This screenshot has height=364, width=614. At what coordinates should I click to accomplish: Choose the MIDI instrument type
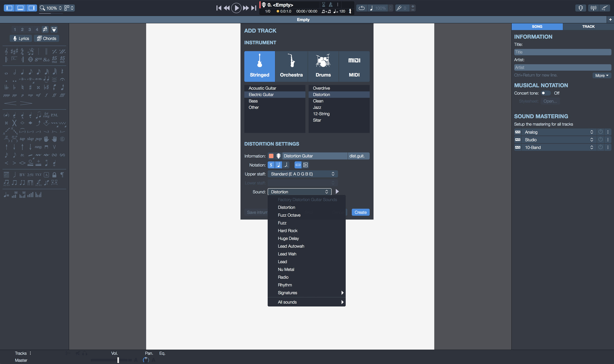(x=354, y=66)
